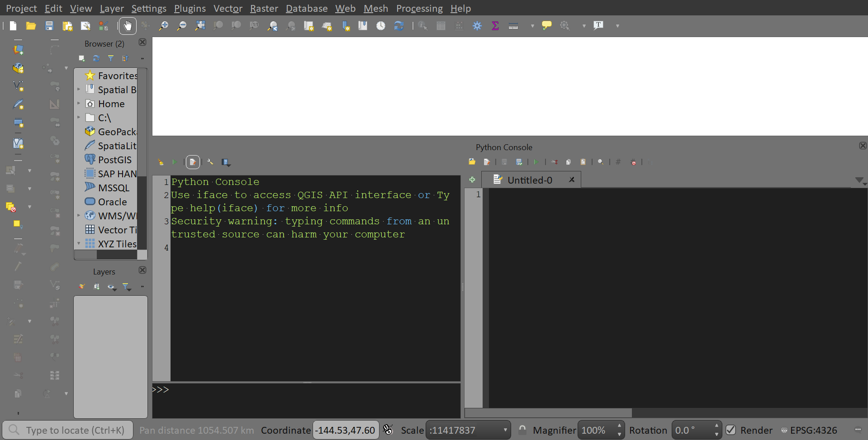Comment code with the hash icon
This screenshot has height=440, width=868.
click(x=618, y=162)
